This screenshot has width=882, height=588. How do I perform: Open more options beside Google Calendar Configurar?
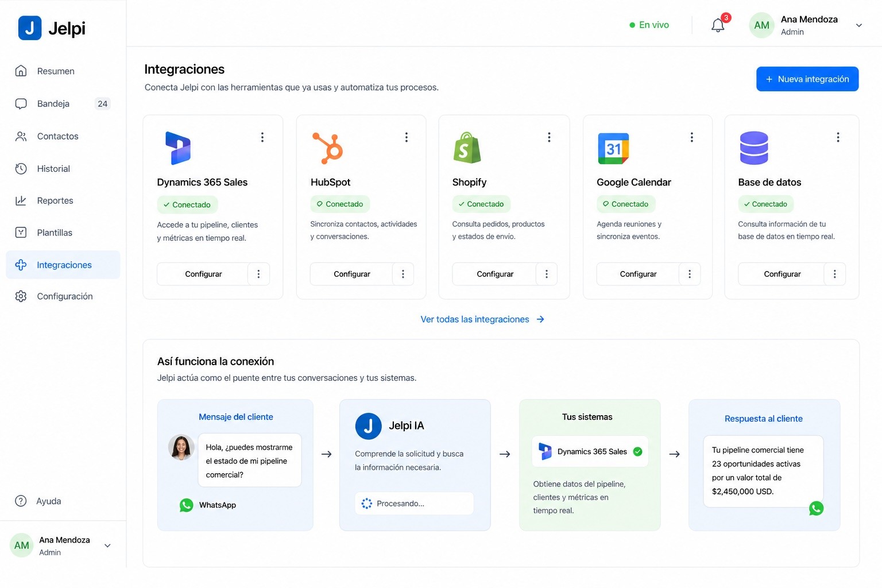[x=690, y=274]
